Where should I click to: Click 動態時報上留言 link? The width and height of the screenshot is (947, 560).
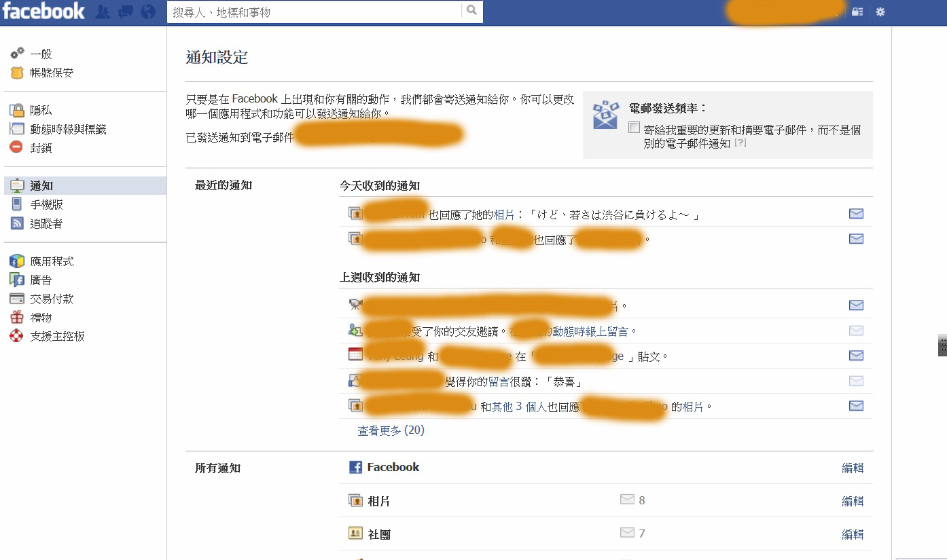point(590,331)
